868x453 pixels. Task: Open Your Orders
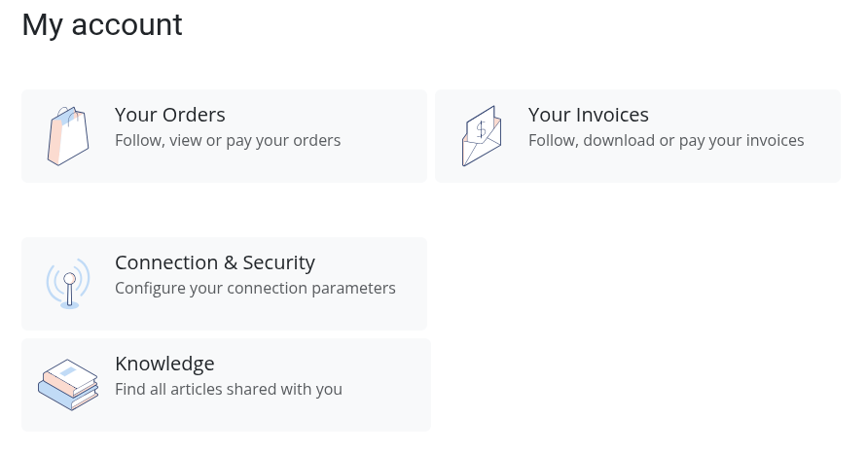coord(170,115)
